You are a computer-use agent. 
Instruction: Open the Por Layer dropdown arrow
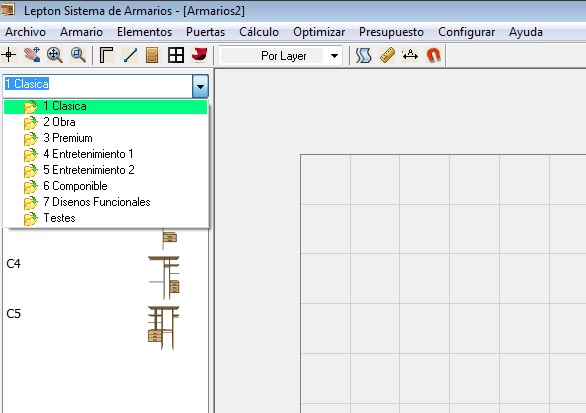click(x=334, y=56)
